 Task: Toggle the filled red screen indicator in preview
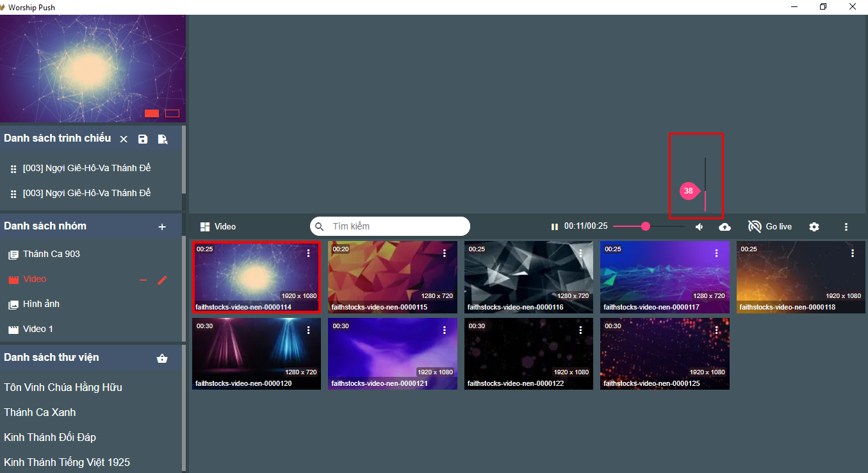tap(152, 113)
